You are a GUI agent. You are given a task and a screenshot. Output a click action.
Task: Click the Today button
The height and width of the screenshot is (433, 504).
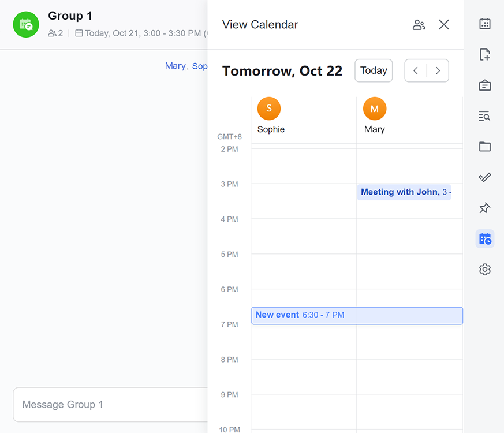pos(373,70)
